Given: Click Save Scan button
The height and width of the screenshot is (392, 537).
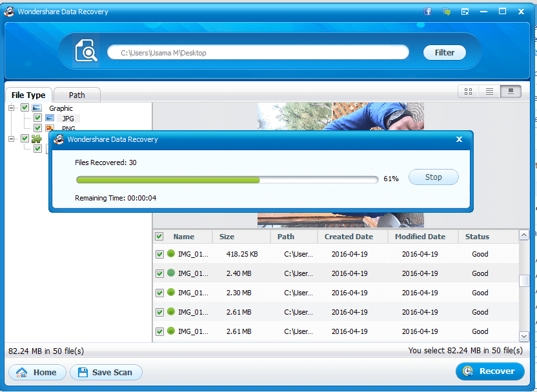Looking at the screenshot, I should (x=106, y=372).
